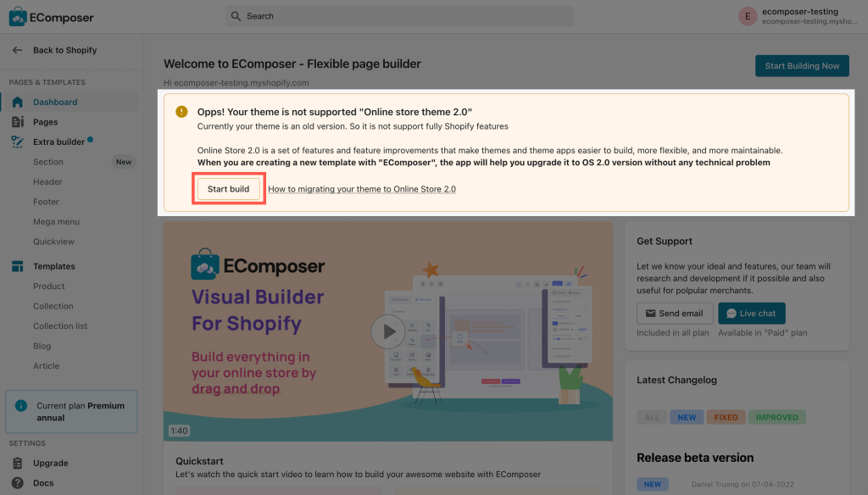Open the Online Store 2.0 migration link

click(x=362, y=189)
